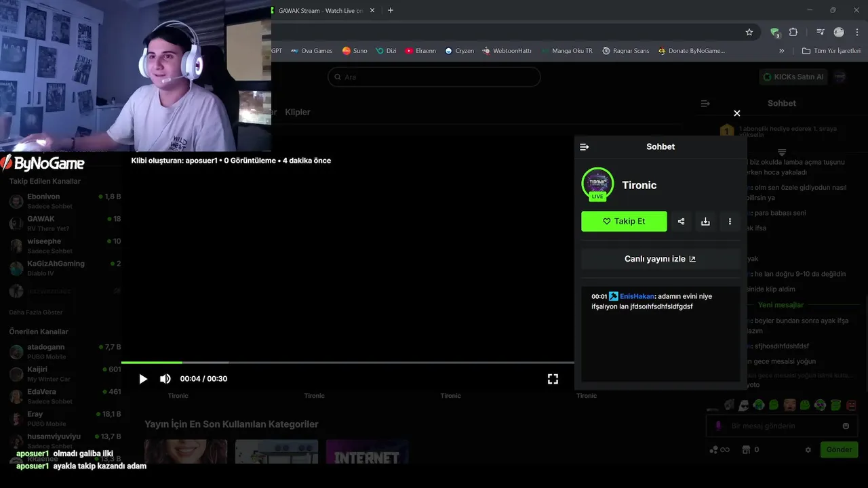This screenshot has width=868, height=488.
Task: Click the Takip Et follow button
Action: (624, 221)
